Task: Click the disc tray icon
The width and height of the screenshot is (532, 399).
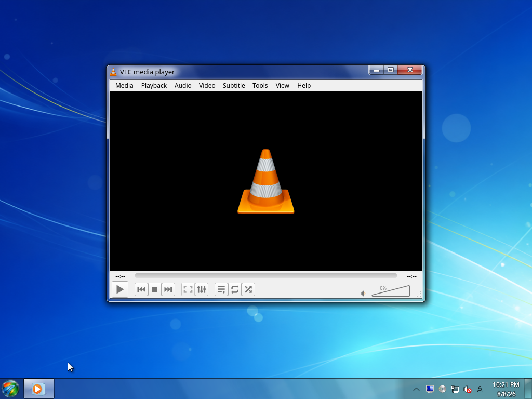Action: [443, 389]
